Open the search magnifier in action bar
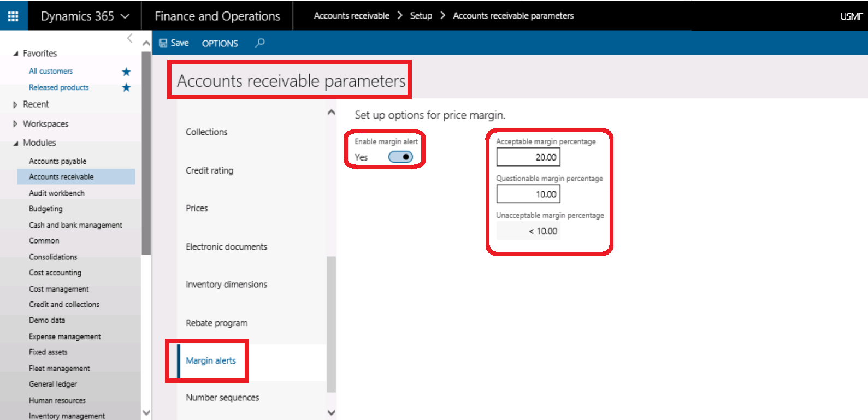The width and height of the screenshot is (868, 420). 260,43
